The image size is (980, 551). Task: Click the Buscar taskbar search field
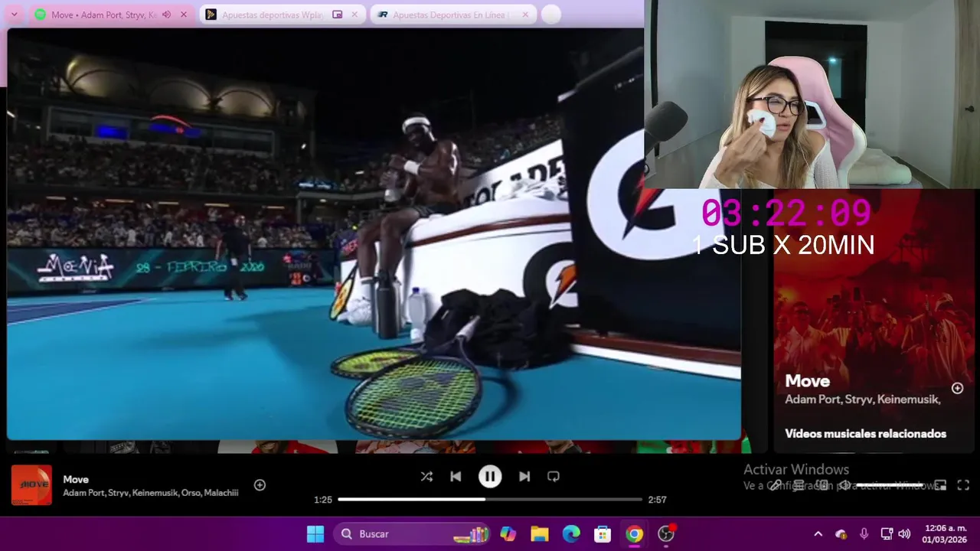click(411, 534)
